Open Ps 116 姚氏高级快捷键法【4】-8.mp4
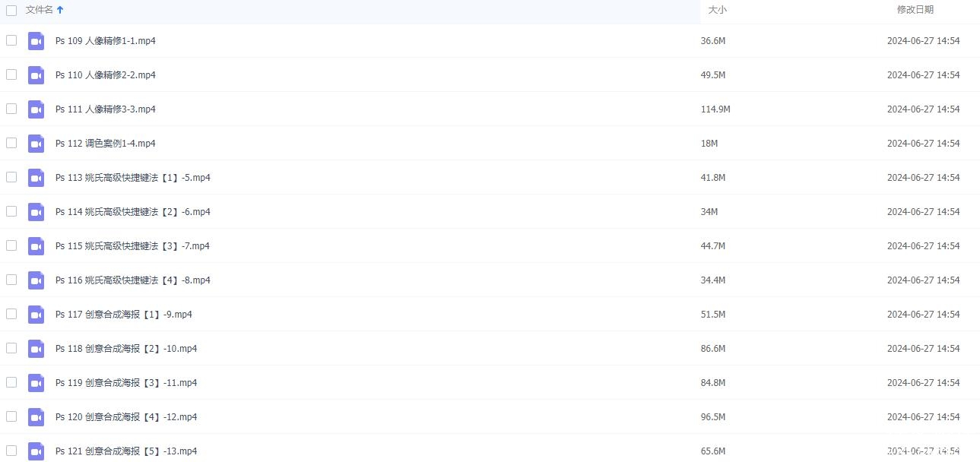Viewport: 980px width, 462px height. 133,280
